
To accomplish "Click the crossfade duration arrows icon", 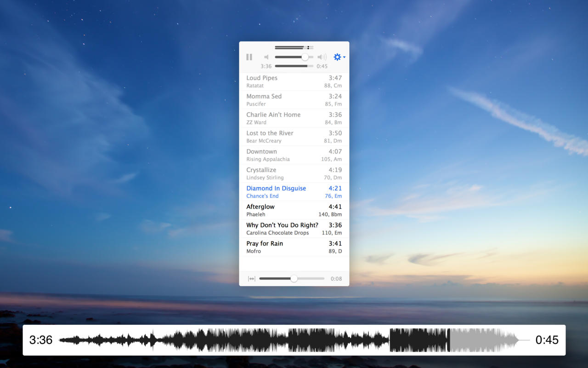I will point(251,279).
